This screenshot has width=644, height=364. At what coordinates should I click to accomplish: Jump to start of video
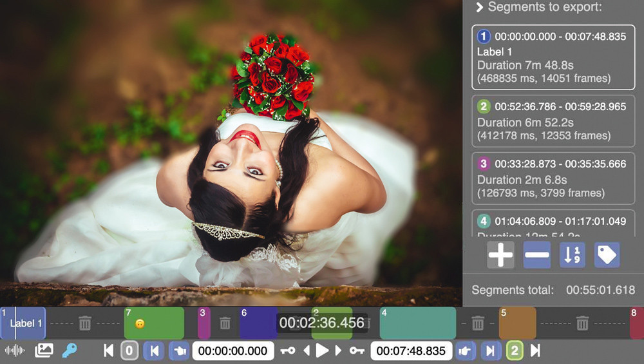(108, 350)
